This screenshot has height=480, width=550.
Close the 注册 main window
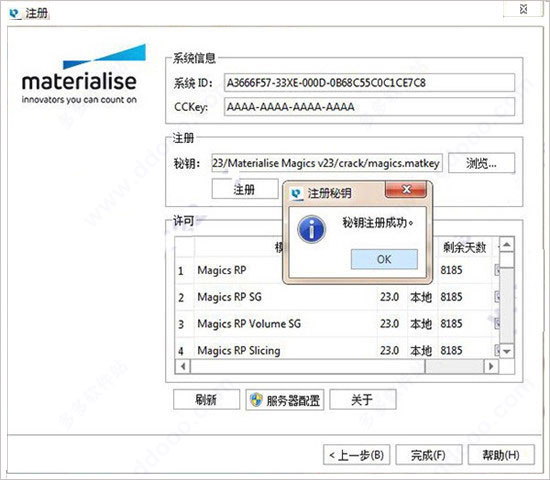click(523, 9)
